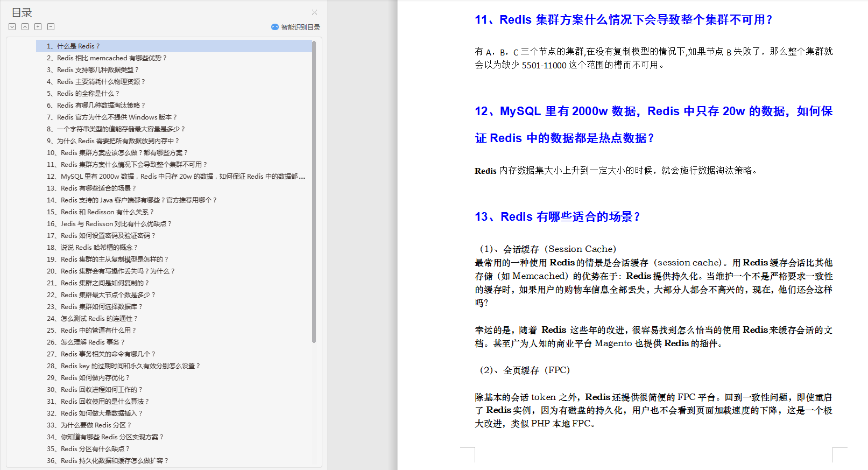The height and width of the screenshot is (470, 868).
Task: Open "22、Redis 集群最大节点个数是多少"
Action: 101,295
